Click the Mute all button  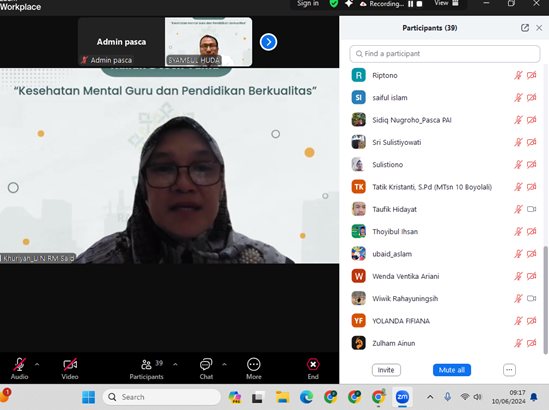(x=452, y=370)
